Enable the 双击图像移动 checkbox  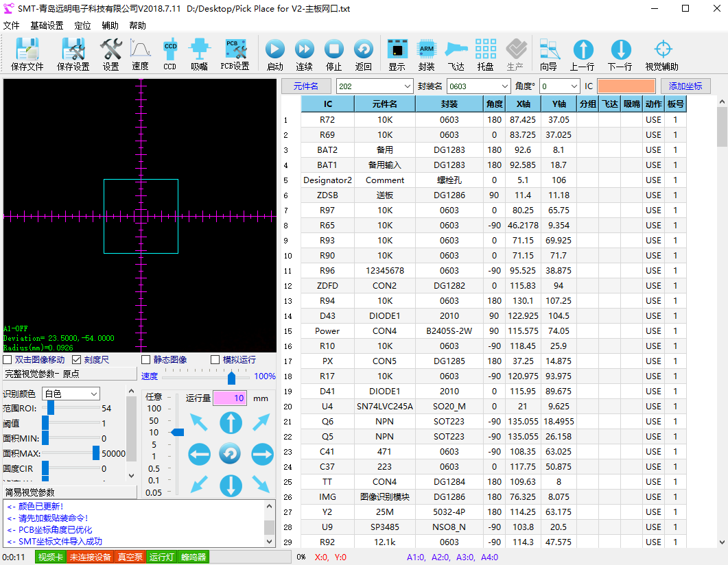(x=8, y=360)
